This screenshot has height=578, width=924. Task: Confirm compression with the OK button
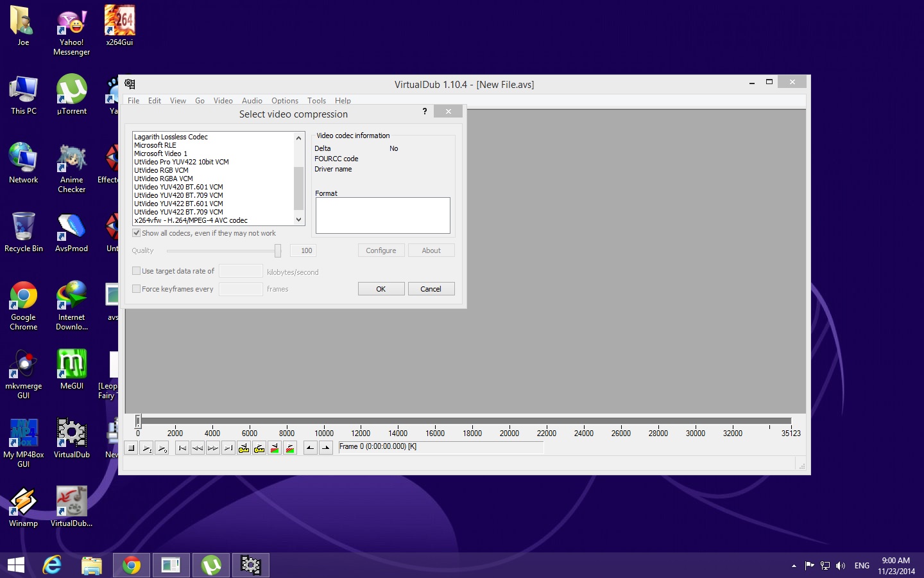381,289
